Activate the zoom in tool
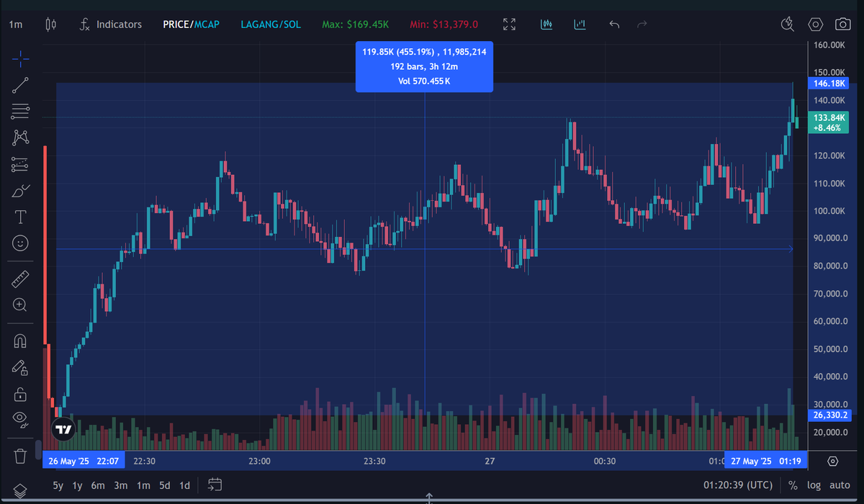 point(20,305)
